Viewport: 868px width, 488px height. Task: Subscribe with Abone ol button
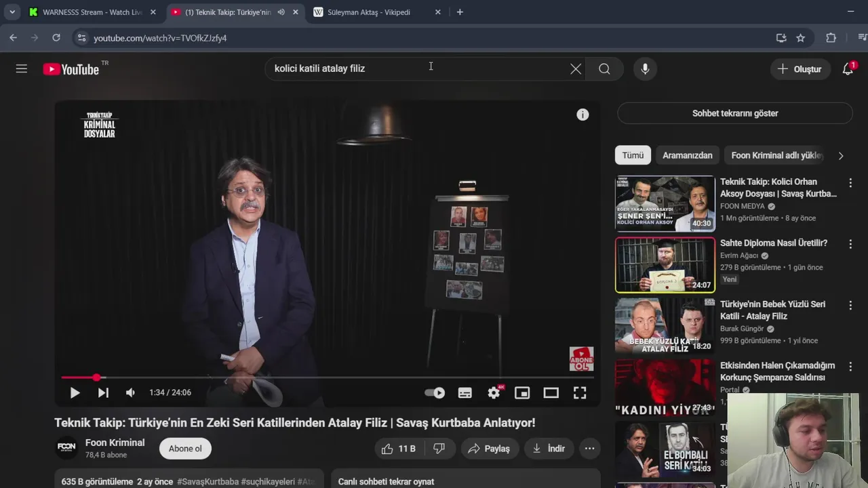pyautogui.click(x=185, y=449)
